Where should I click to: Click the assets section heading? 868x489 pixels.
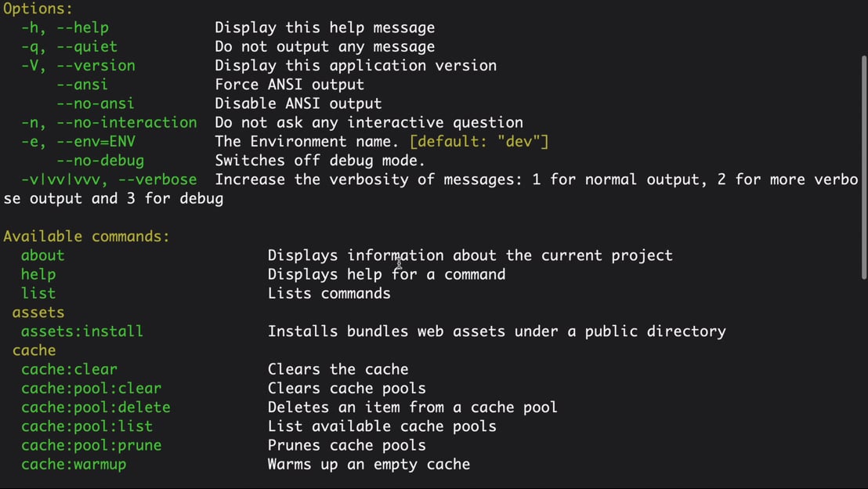pyautogui.click(x=38, y=313)
